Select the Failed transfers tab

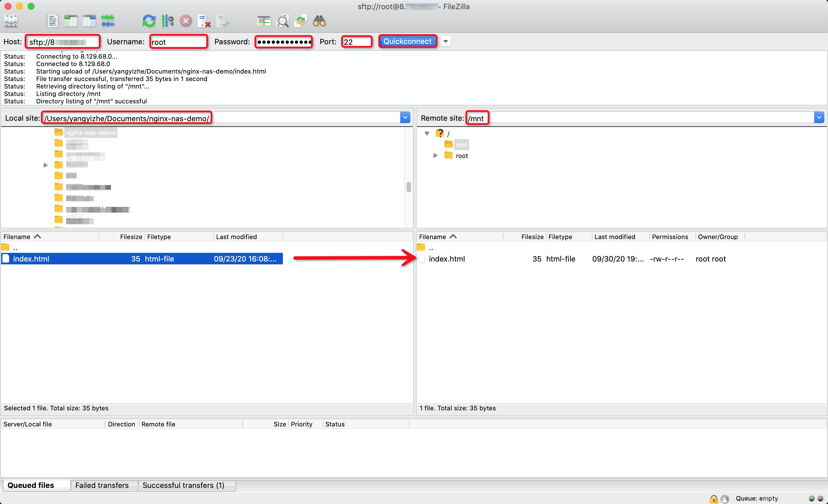click(101, 486)
